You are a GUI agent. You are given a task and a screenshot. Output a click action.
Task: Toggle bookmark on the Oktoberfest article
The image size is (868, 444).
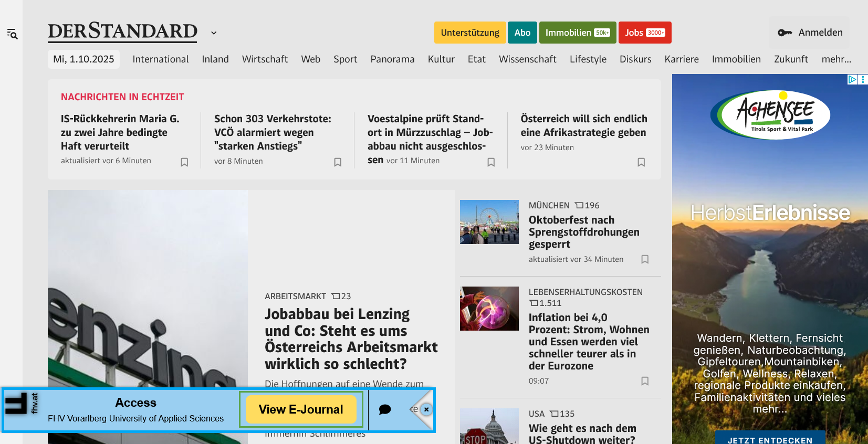[x=645, y=259]
